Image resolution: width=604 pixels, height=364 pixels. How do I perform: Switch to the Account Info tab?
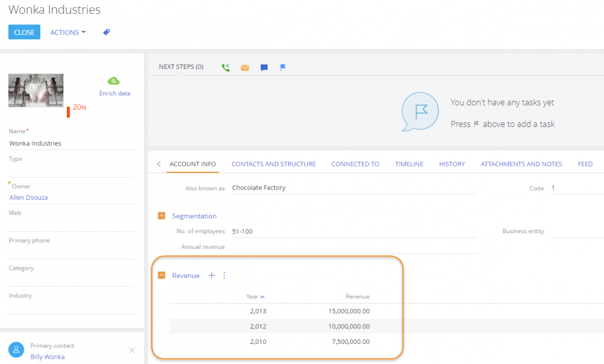[193, 164]
